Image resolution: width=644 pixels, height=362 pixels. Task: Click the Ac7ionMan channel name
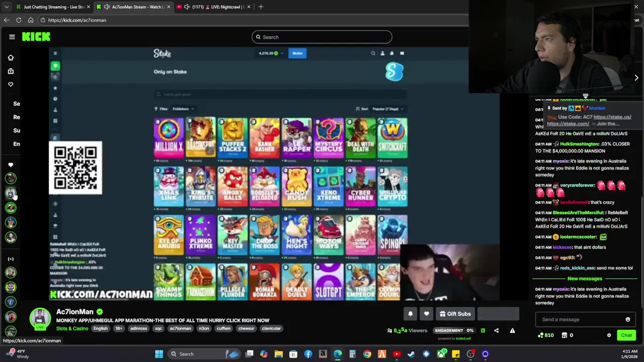75,312
